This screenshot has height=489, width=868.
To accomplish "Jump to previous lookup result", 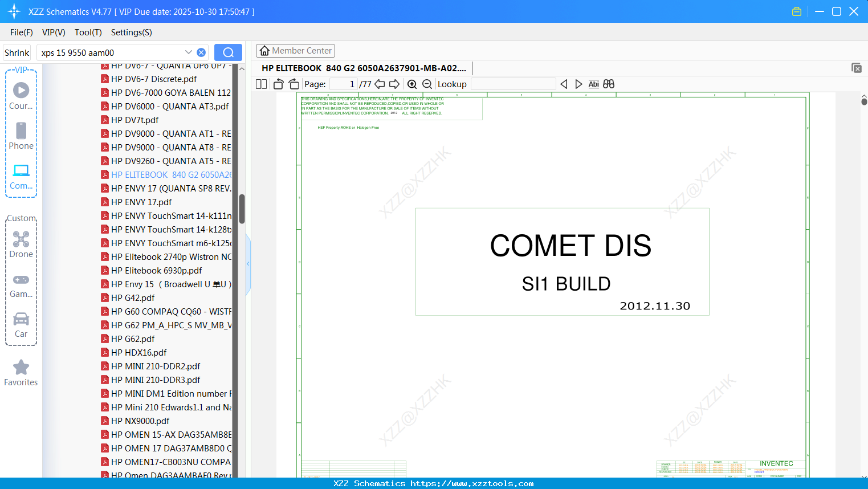I will click(564, 84).
